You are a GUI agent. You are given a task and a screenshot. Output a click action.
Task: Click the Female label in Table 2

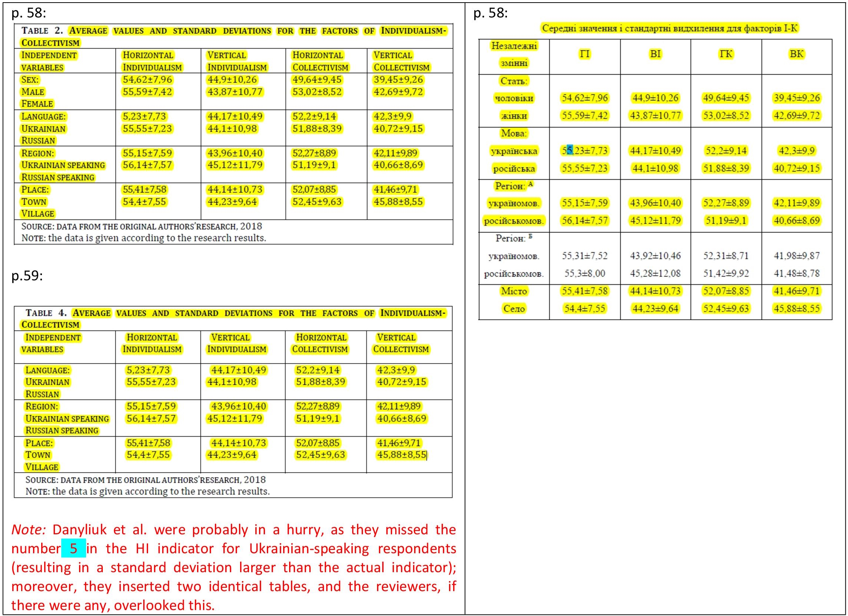(x=37, y=104)
